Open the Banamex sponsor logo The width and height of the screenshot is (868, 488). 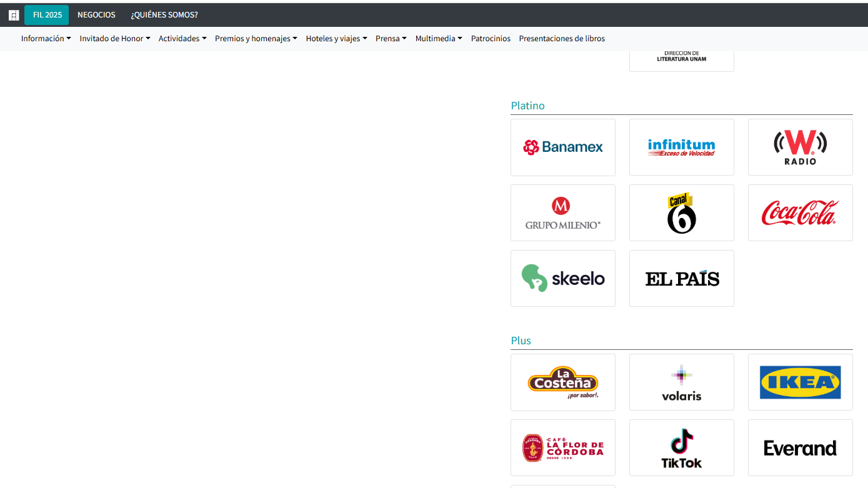click(562, 147)
